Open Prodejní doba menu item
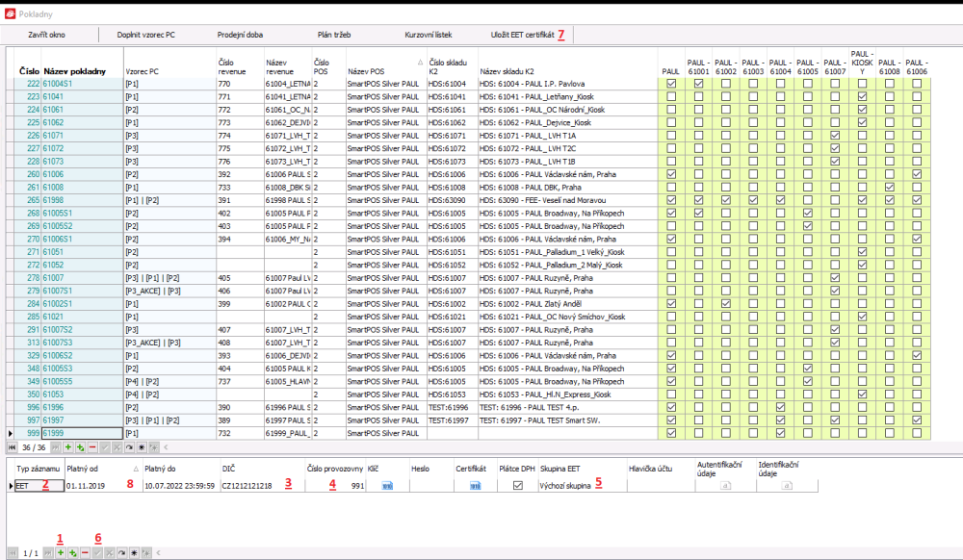The width and height of the screenshot is (963, 560). click(x=240, y=35)
